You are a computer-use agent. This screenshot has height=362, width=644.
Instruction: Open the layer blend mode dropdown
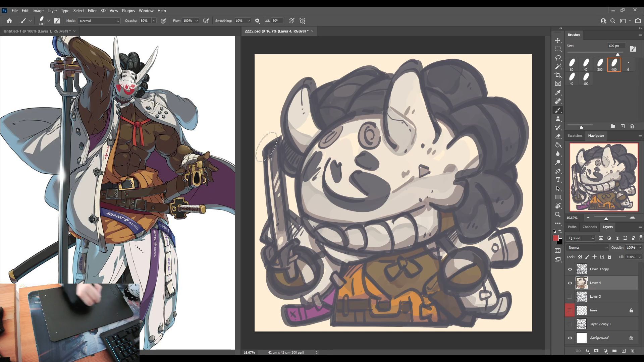point(587,248)
